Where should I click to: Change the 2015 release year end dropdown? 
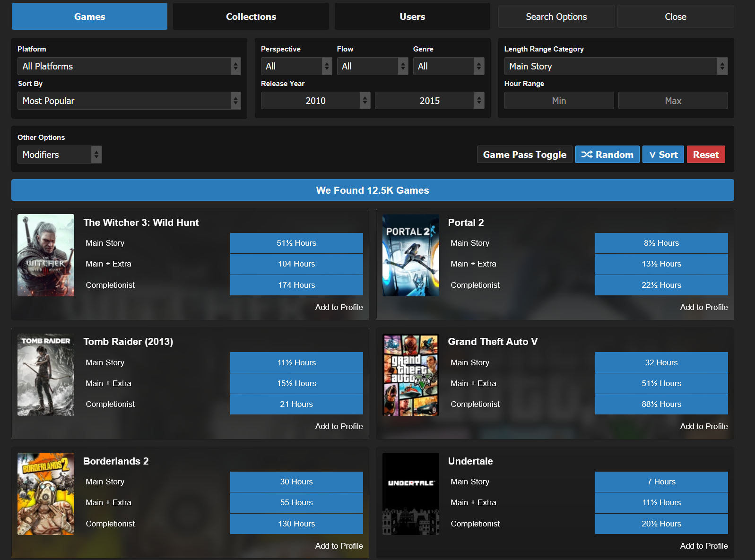[x=429, y=101]
